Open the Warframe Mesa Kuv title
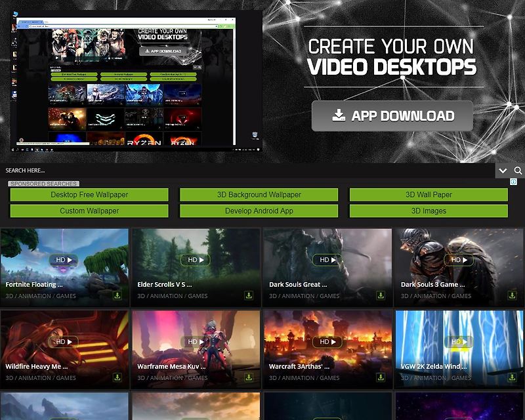This screenshot has width=525, height=420. tap(171, 367)
